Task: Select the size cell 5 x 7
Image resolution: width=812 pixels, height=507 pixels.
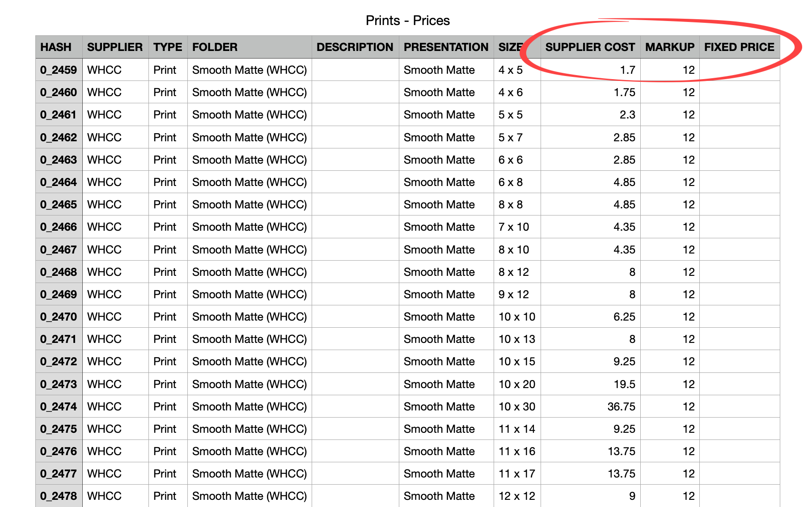Action: coord(516,137)
